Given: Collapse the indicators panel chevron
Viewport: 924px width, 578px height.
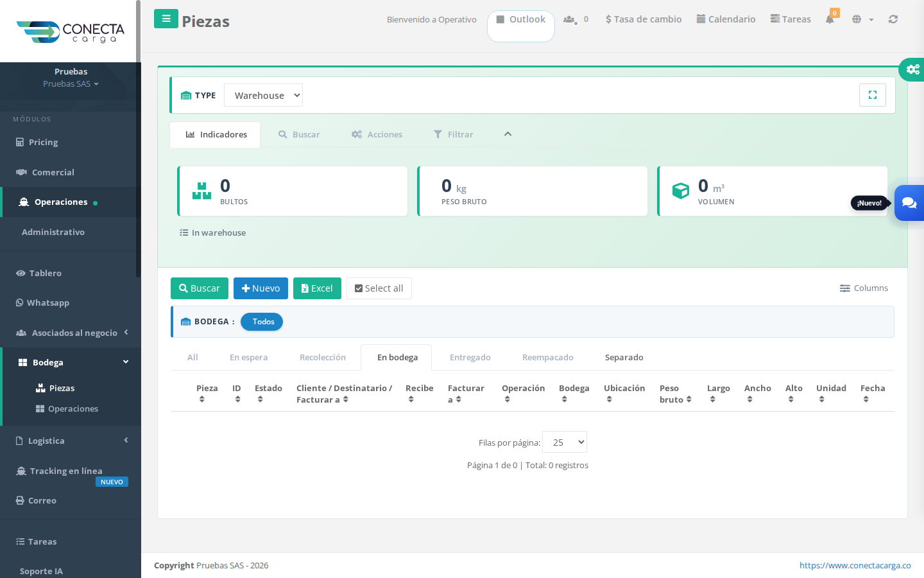Looking at the screenshot, I should [x=508, y=134].
